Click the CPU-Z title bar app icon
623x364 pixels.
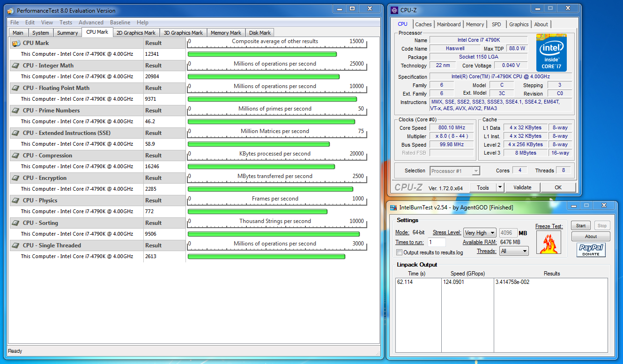coord(394,10)
